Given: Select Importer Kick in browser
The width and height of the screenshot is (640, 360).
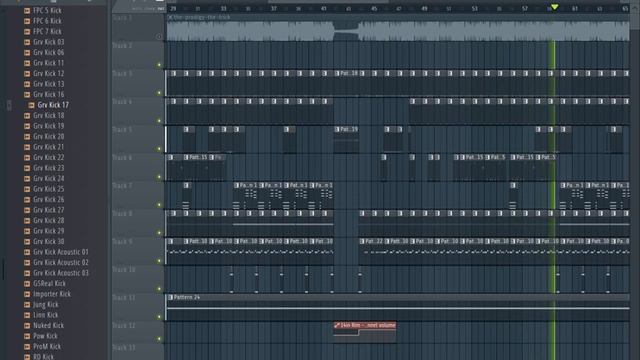Looking at the screenshot, I should tap(52, 294).
